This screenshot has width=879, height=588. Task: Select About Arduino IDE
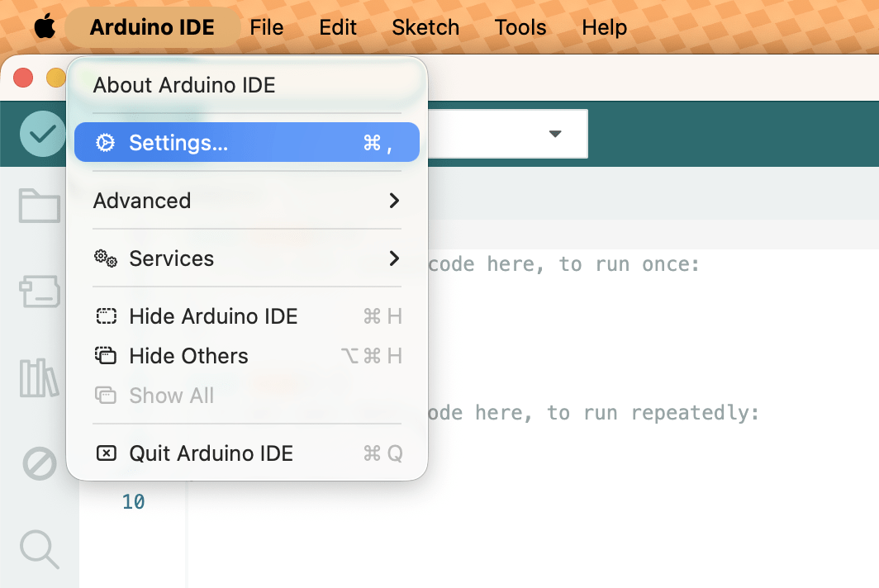click(x=247, y=85)
